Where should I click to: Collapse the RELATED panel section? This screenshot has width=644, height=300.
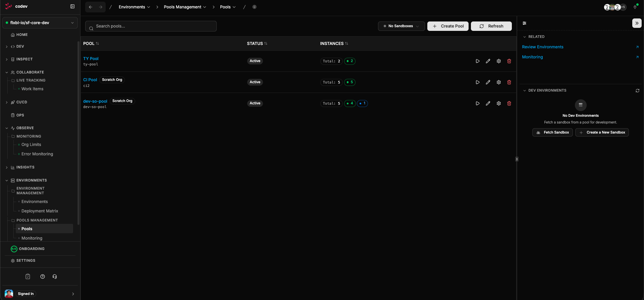tap(525, 37)
